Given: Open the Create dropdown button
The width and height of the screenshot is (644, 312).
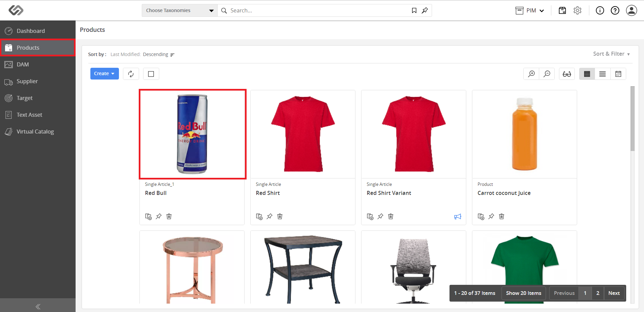Looking at the screenshot, I should pyautogui.click(x=104, y=73).
